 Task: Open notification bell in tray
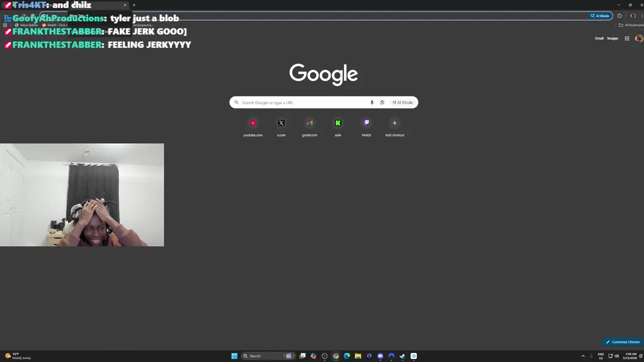pos(640,356)
